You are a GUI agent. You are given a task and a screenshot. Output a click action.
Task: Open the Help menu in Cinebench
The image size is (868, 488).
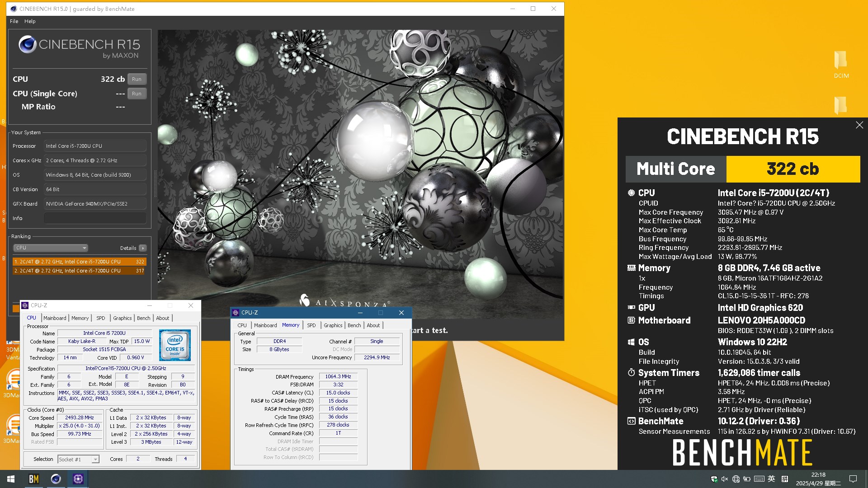tap(30, 21)
